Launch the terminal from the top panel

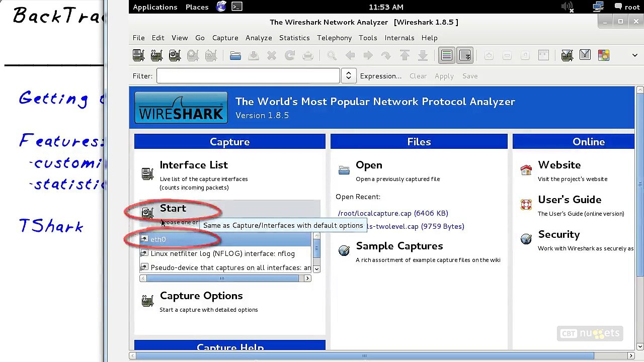coord(237,7)
